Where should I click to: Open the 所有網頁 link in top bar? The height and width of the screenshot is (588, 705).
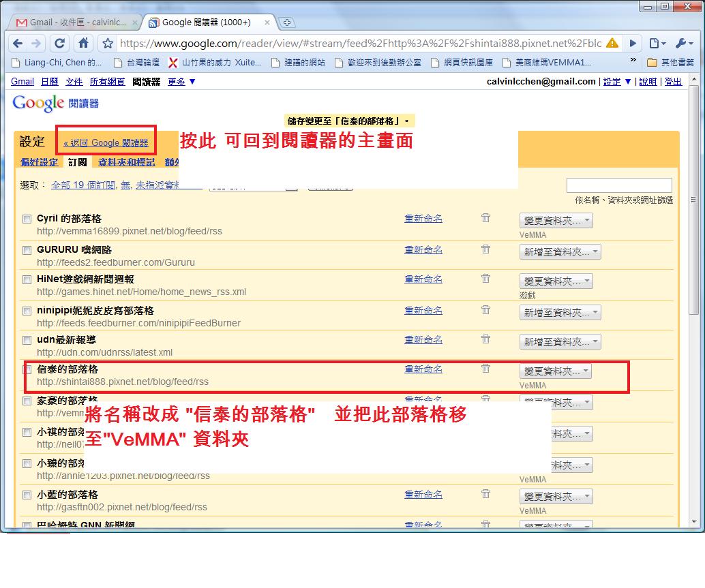(x=108, y=81)
